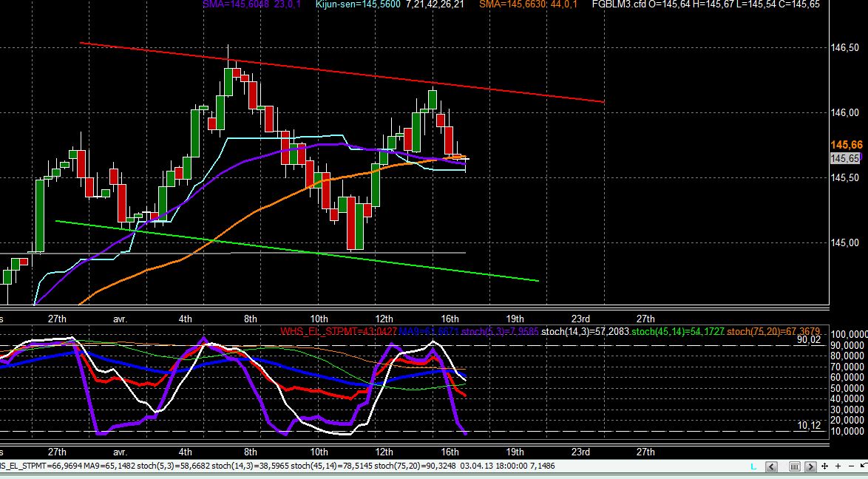868x479 pixels.
Task: Click the cyan L logarithmic scale indicator
Action: click(753, 466)
